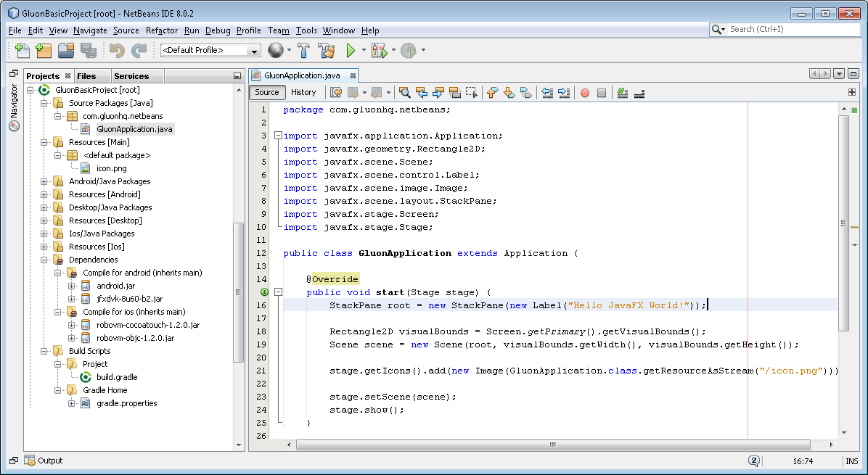Stop macro recording with square button
The image size is (868, 475).
point(602,93)
